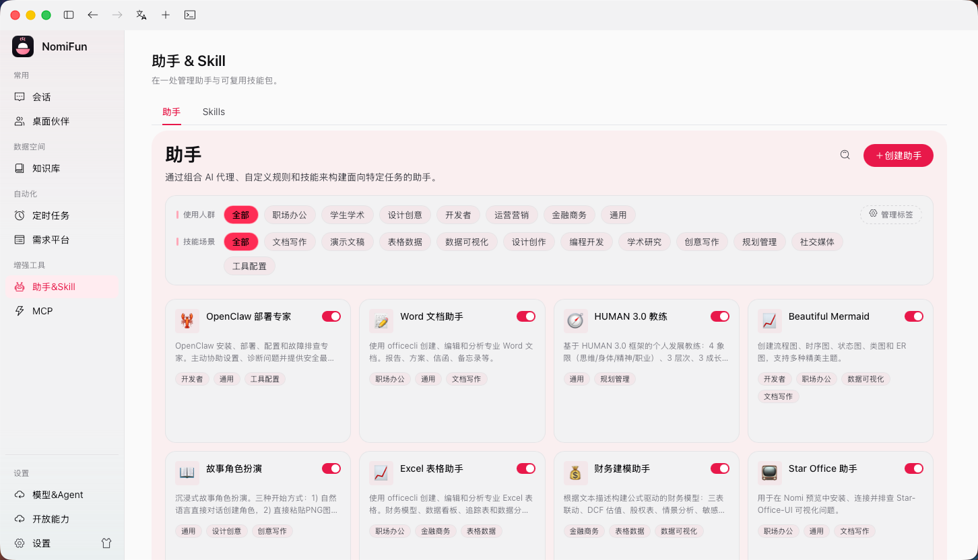Screen dimensions: 978x560
Task: Disable the Beautiful Mermaid assistant
Action: pyautogui.click(x=914, y=316)
